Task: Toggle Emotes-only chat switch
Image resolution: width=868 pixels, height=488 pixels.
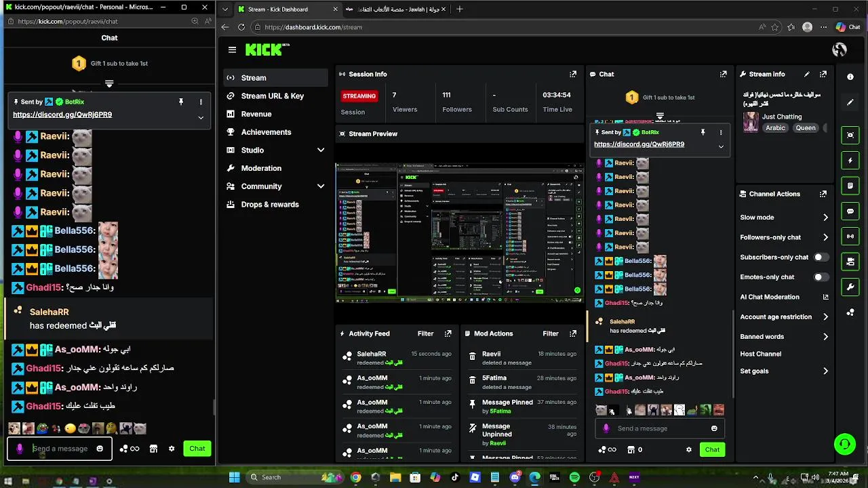Action: point(821,277)
